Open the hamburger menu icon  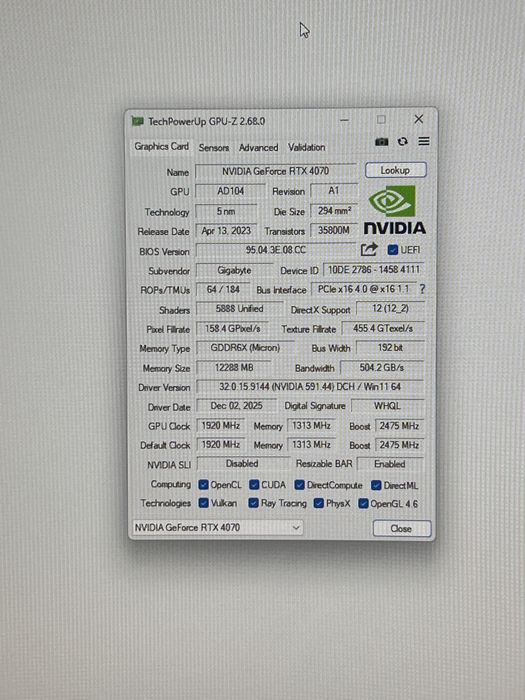424,142
